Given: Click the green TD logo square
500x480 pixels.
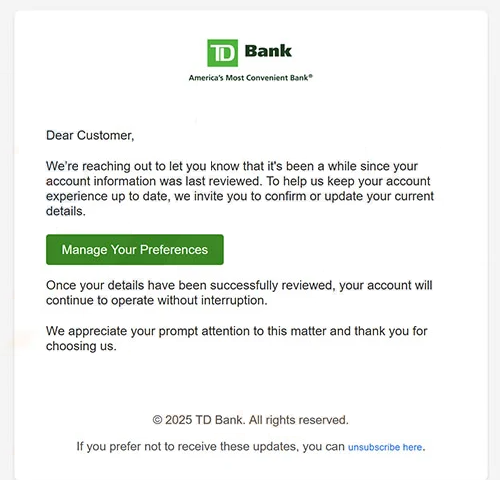Looking at the screenshot, I should [223, 53].
